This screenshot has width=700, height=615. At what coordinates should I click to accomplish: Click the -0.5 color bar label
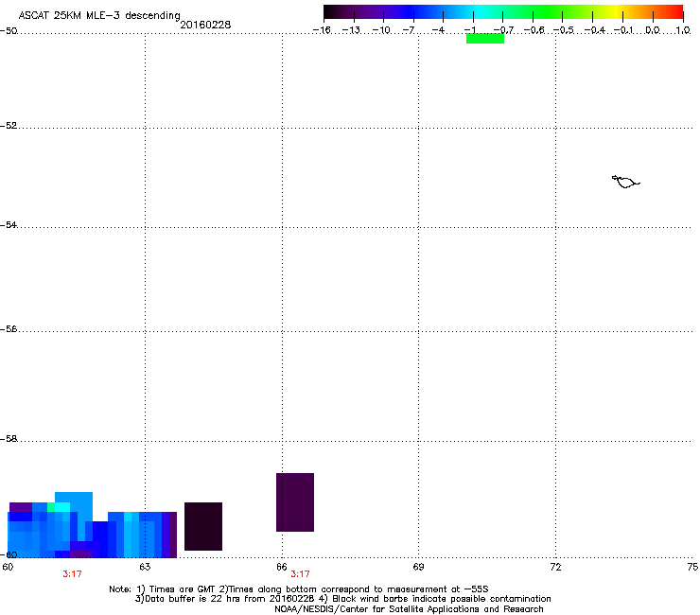[564, 30]
